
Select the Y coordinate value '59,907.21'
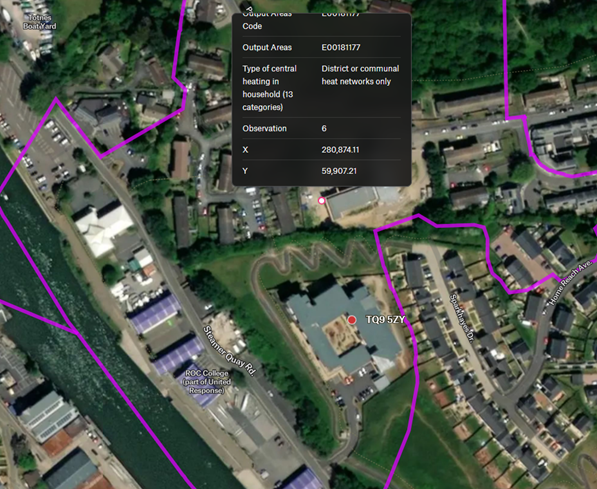coord(339,171)
